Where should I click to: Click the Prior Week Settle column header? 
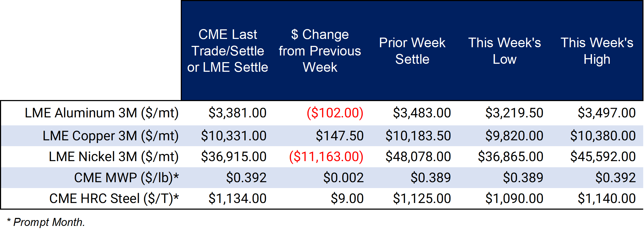point(412,51)
